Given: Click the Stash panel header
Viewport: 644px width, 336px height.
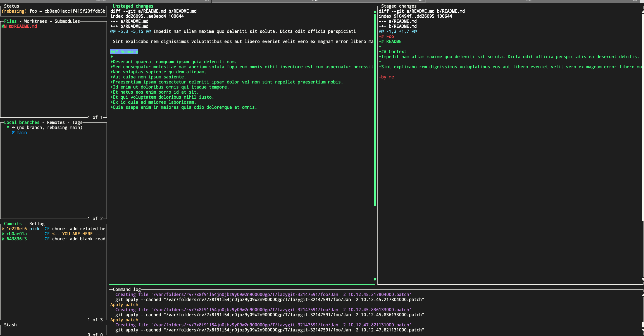Looking at the screenshot, I should 10,325.
